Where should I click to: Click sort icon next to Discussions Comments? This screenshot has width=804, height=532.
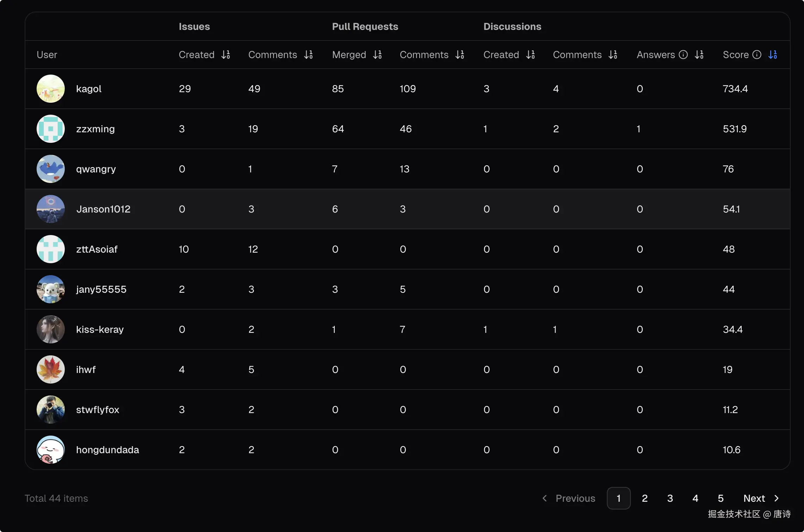click(x=613, y=55)
